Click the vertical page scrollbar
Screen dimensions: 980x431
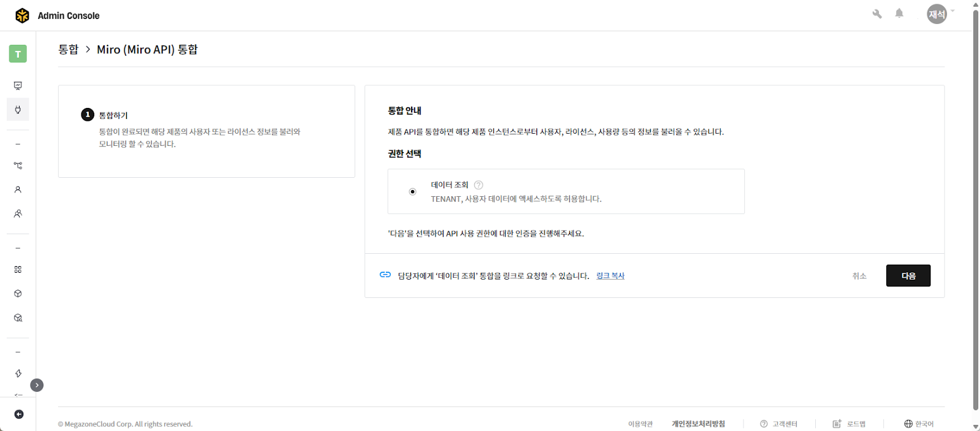pyautogui.click(x=976, y=210)
